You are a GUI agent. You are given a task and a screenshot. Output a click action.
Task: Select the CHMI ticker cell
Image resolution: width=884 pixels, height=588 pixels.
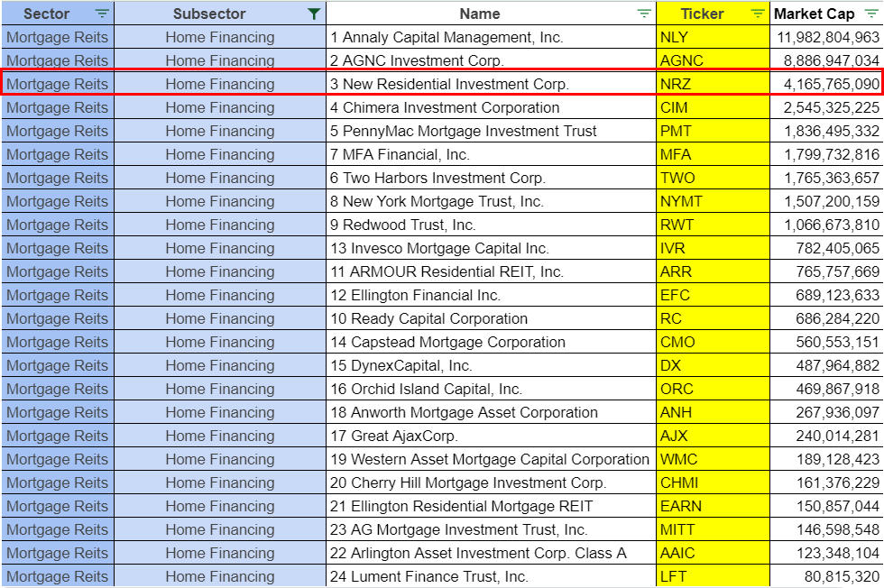pyautogui.click(x=714, y=482)
